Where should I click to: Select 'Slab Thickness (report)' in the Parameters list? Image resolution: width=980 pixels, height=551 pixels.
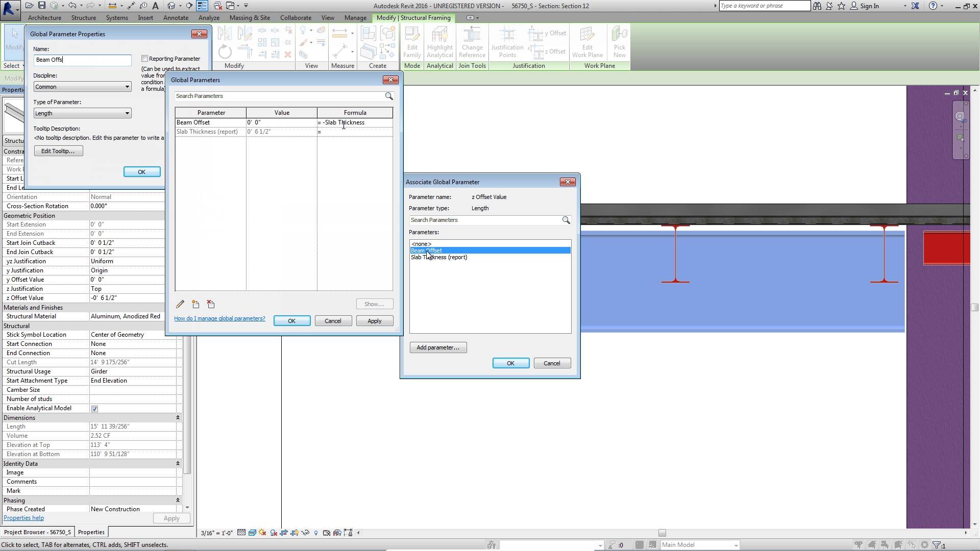439,257
